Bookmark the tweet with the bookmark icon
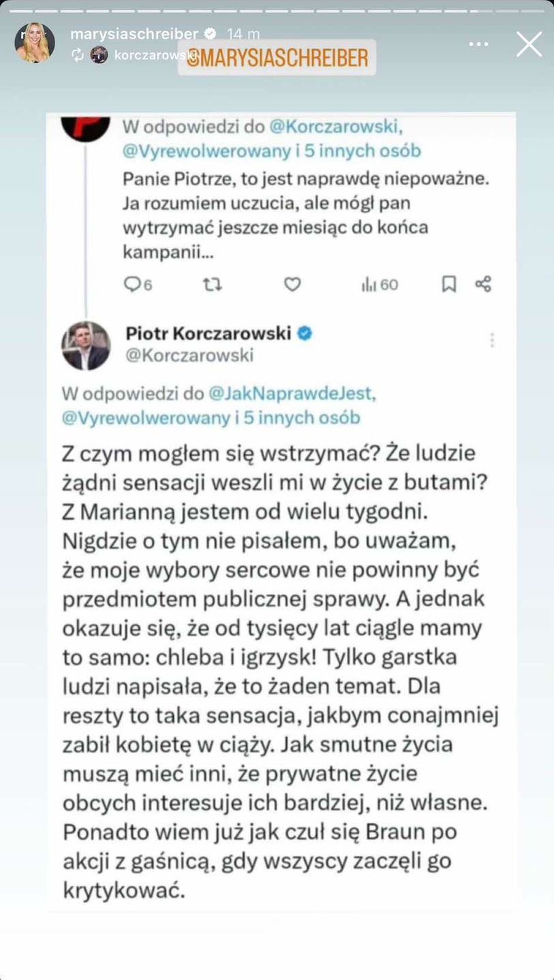 click(x=449, y=284)
